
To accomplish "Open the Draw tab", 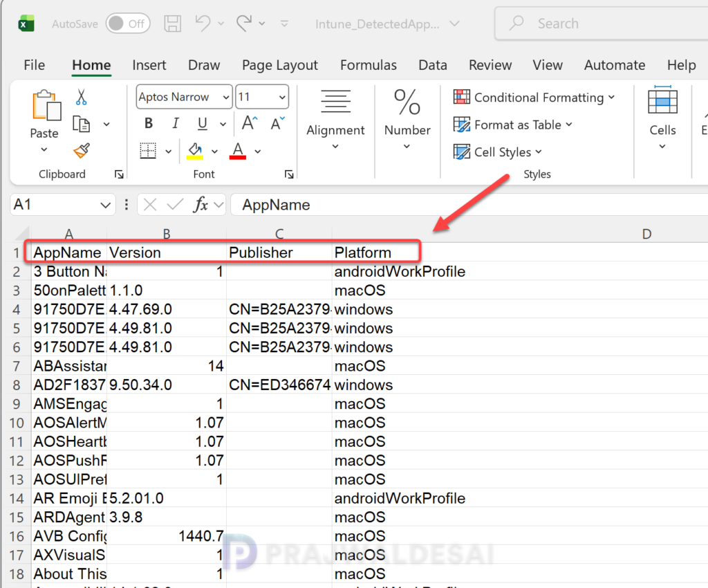I will point(204,65).
